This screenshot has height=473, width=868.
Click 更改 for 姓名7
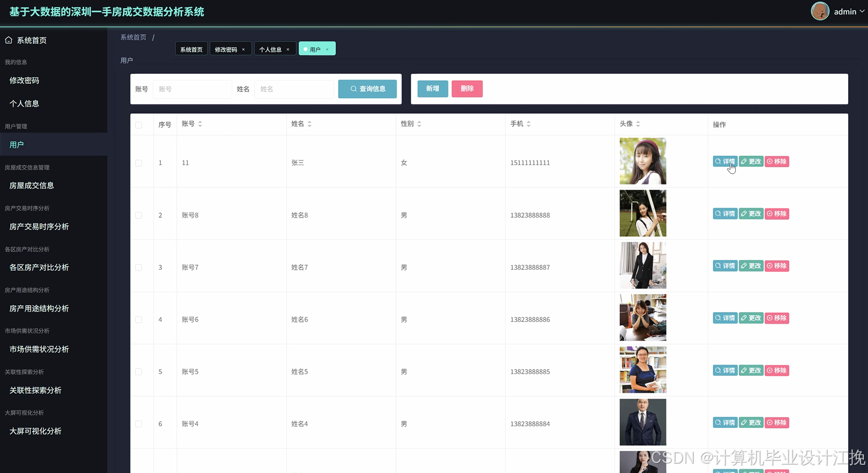[x=751, y=266]
